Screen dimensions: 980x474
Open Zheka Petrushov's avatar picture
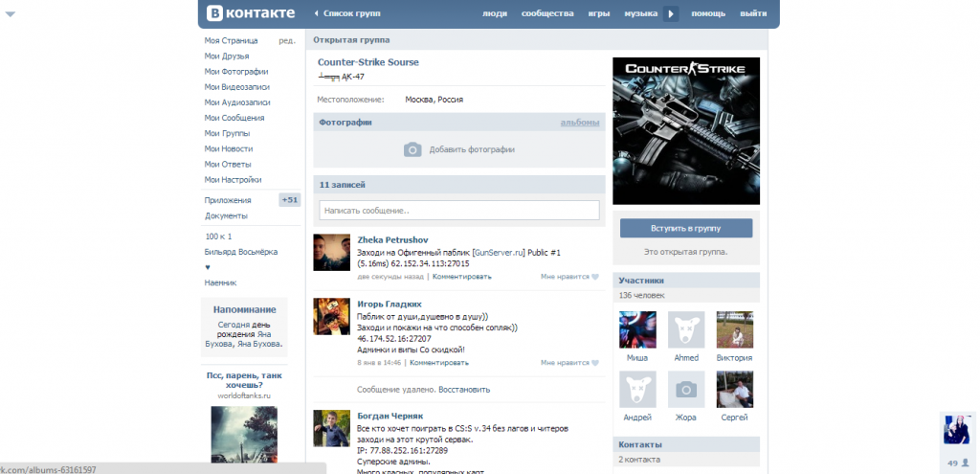tap(331, 252)
